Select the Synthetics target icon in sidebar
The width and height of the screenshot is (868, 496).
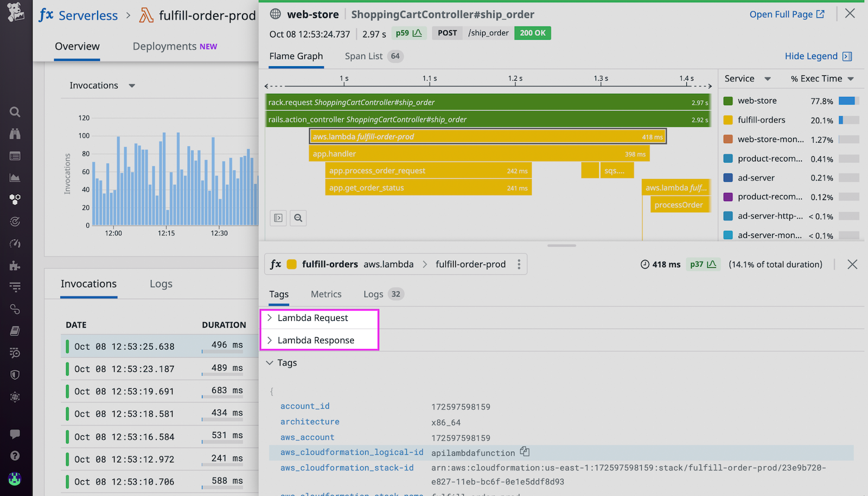click(15, 221)
